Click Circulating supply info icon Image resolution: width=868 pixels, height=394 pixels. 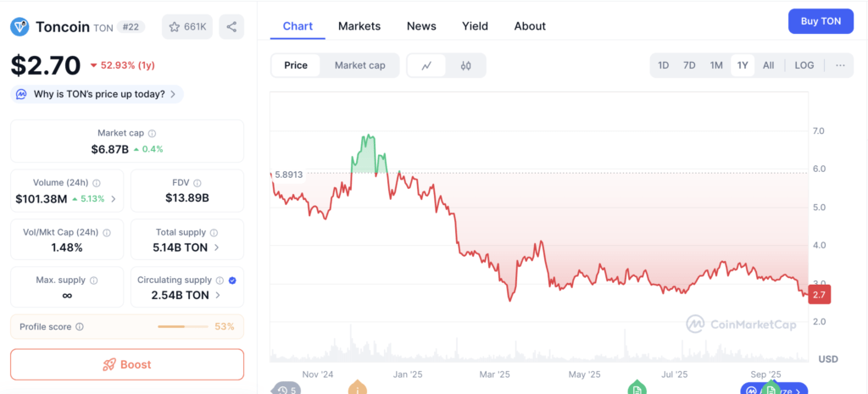[220, 280]
